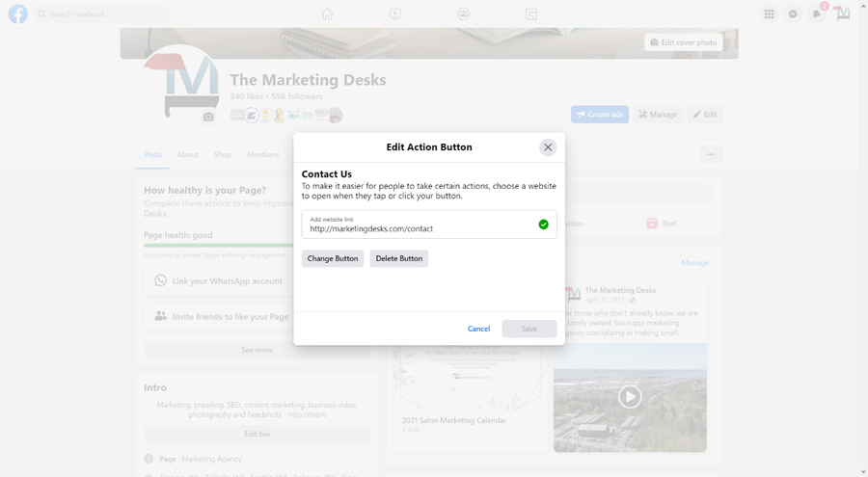Cancel the action button edit
The height and width of the screenshot is (477, 868).
(x=478, y=329)
